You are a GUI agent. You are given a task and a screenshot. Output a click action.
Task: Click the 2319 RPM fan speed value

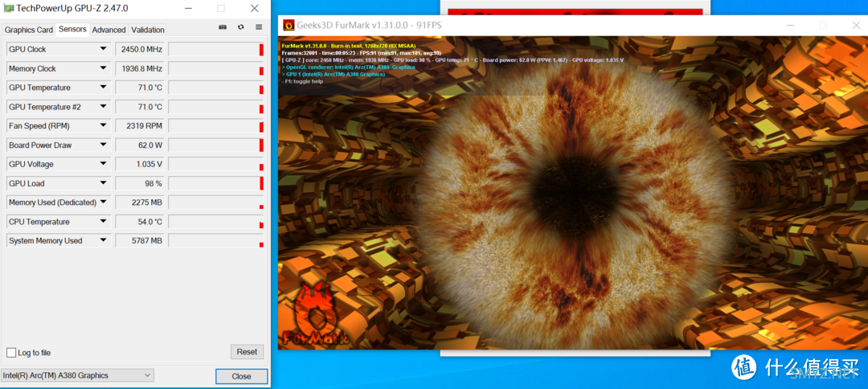(x=140, y=125)
